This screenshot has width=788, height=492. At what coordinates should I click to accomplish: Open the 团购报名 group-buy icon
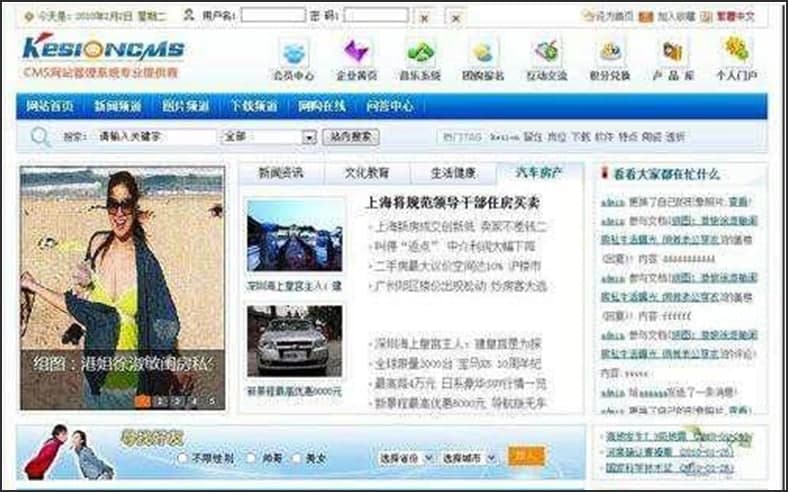[x=483, y=52]
